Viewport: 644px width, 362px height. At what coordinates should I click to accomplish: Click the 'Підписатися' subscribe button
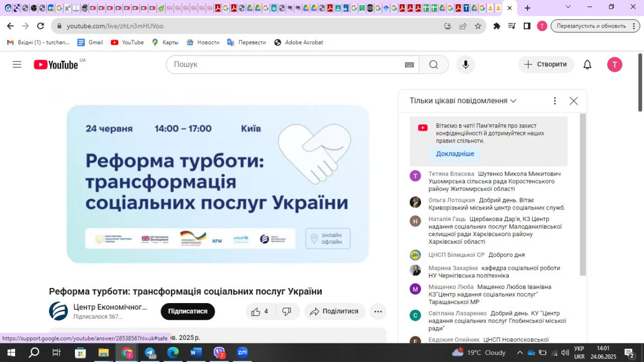[x=188, y=311]
